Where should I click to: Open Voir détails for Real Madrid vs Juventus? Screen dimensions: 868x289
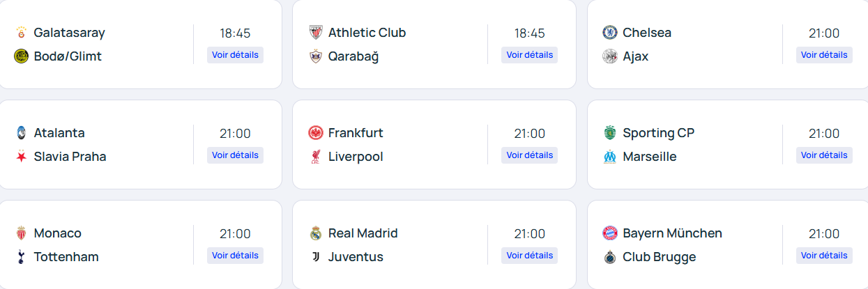(x=529, y=256)
